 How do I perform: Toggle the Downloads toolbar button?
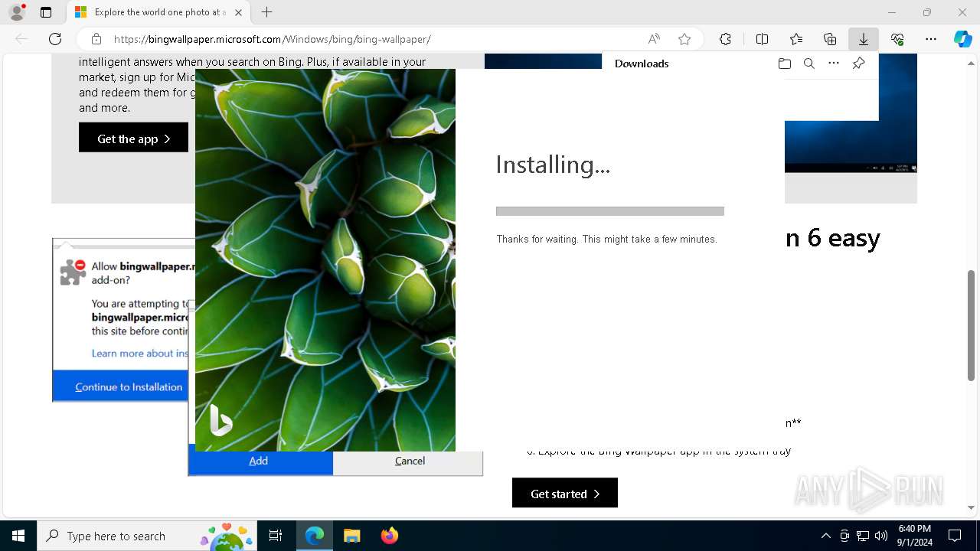[864, 39]
